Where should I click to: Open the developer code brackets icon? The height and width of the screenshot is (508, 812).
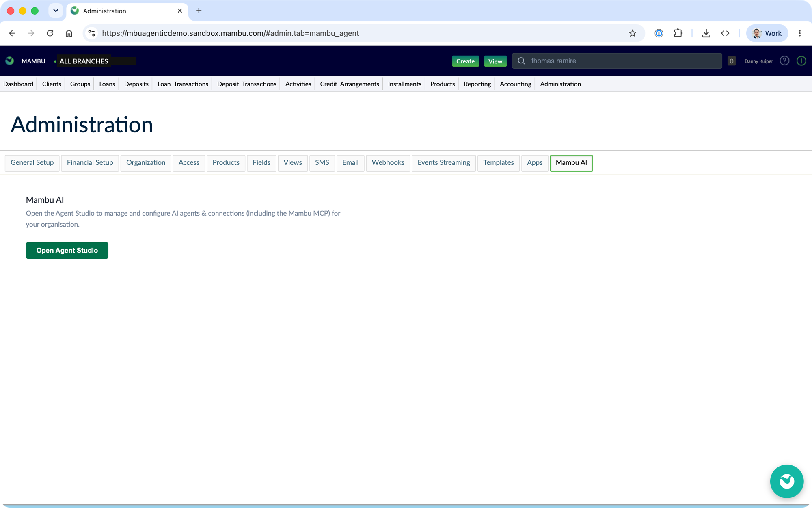(725, 33)
